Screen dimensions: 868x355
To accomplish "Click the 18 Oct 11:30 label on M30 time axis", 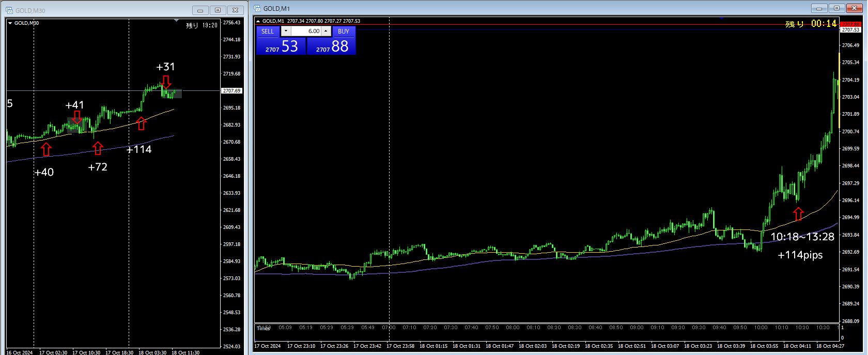I will 185,352.
